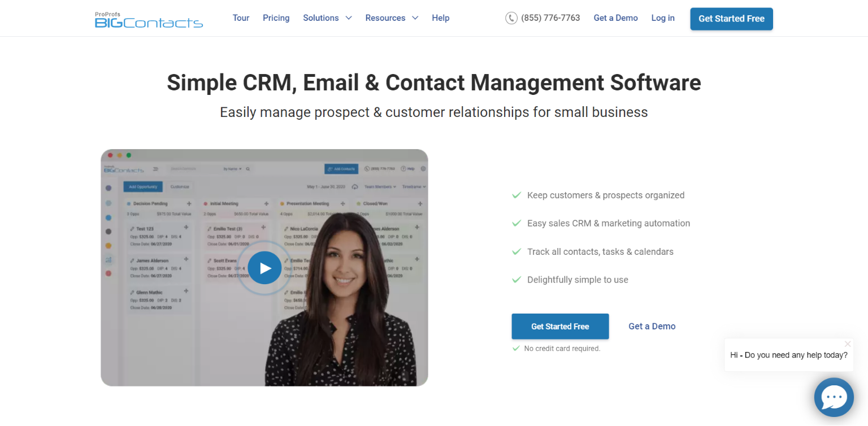This screenshot has width=868, height=426.
Task: Click the Log in link
Action: 662,18
